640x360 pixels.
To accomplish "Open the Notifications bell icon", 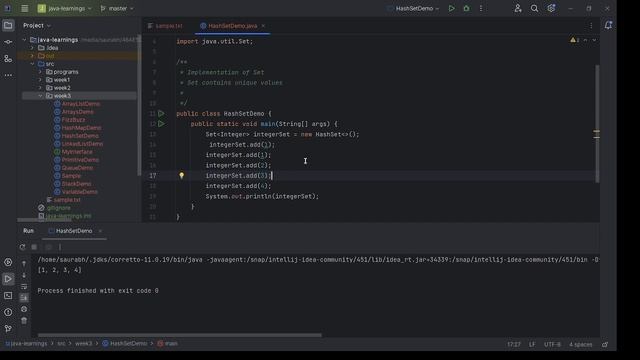I will click(608, 25).
